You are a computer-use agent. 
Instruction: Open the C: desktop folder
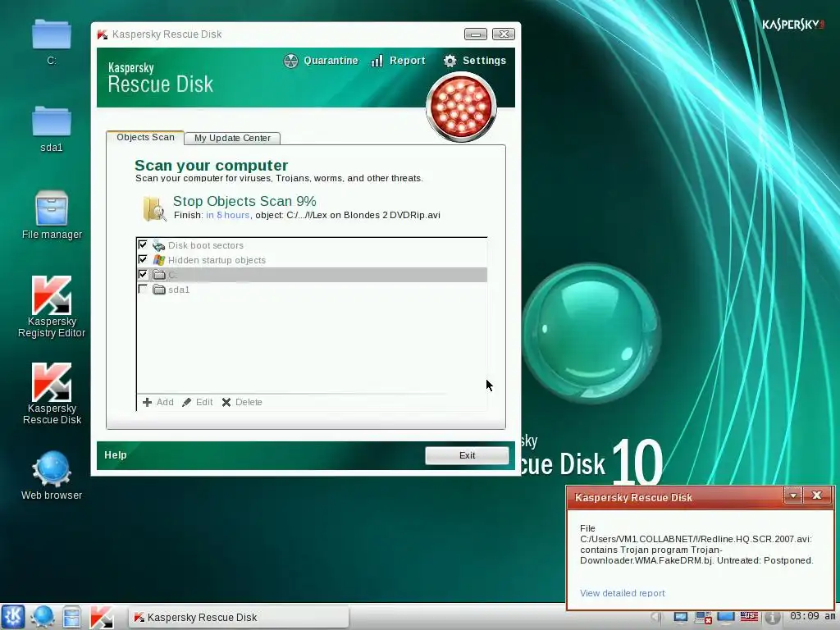click(52, 42)
